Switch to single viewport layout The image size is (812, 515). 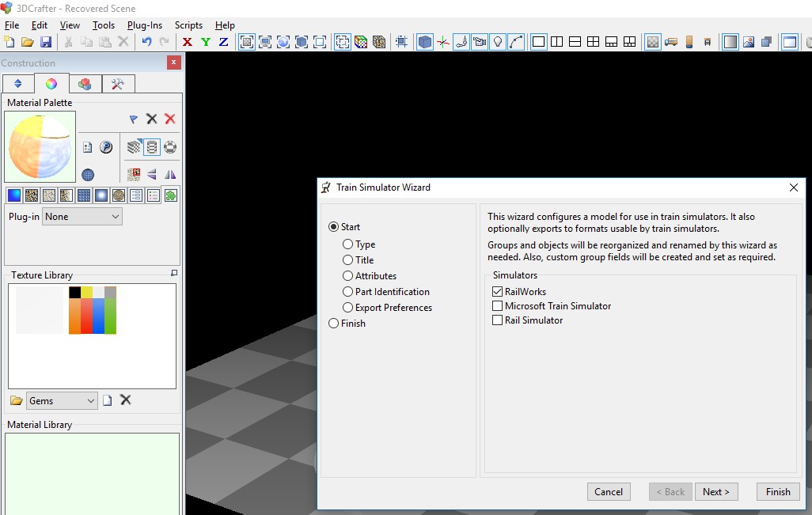tap(539, 42)
